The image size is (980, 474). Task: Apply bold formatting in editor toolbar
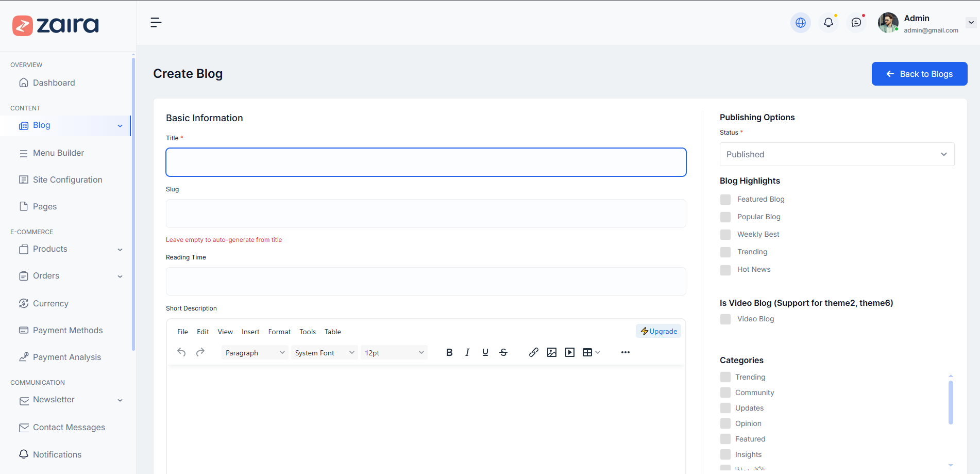pyautogui.click(x=449, y=352)
